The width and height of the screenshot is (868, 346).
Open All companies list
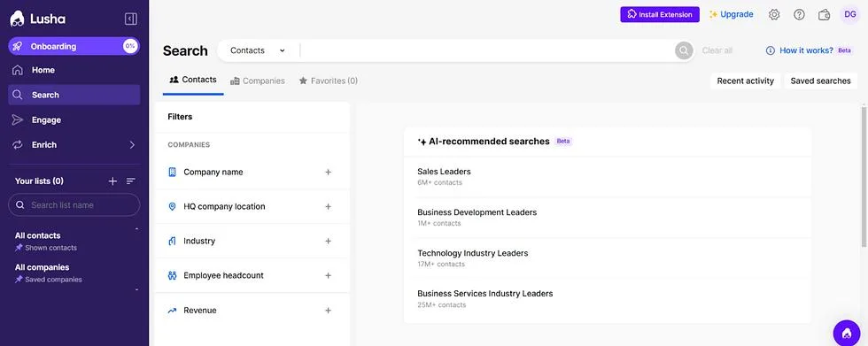43,267
